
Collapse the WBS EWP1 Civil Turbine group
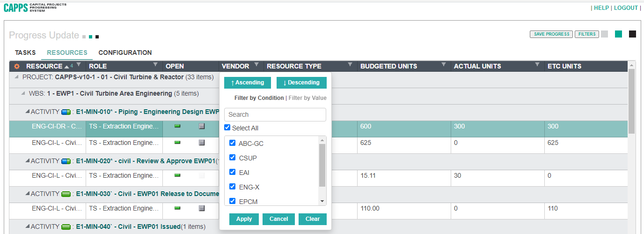click(x=23, y=93)
